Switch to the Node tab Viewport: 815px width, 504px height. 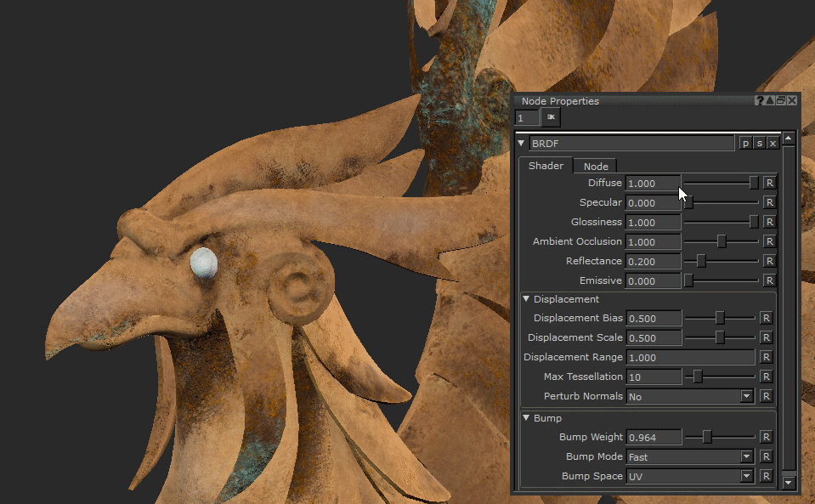594,166
